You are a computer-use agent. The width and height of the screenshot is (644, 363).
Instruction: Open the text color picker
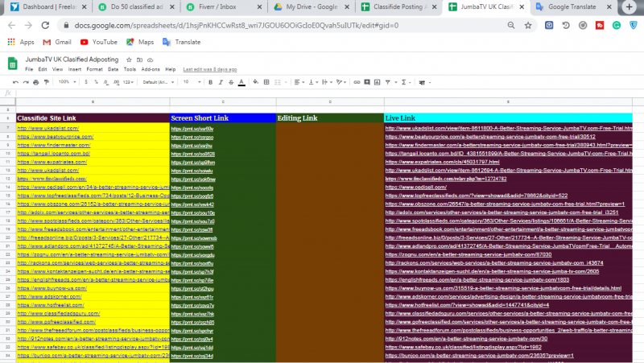(242, 82)
